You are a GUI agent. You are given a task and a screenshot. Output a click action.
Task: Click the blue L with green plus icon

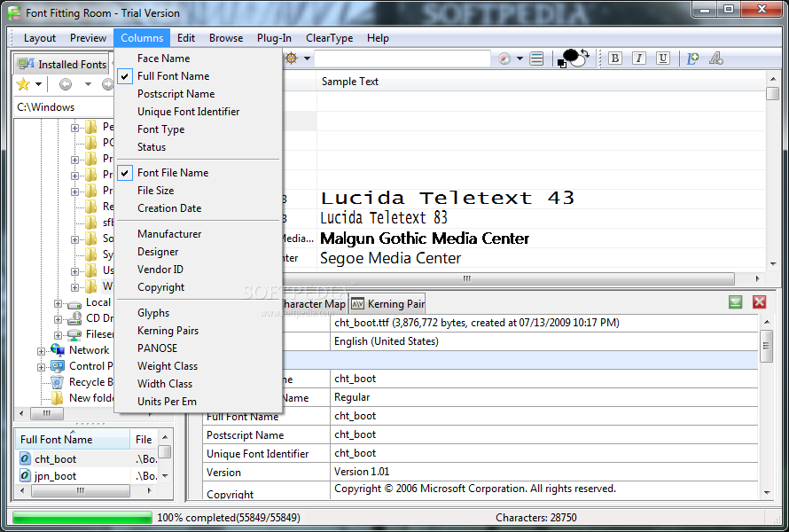pos(692,59)
